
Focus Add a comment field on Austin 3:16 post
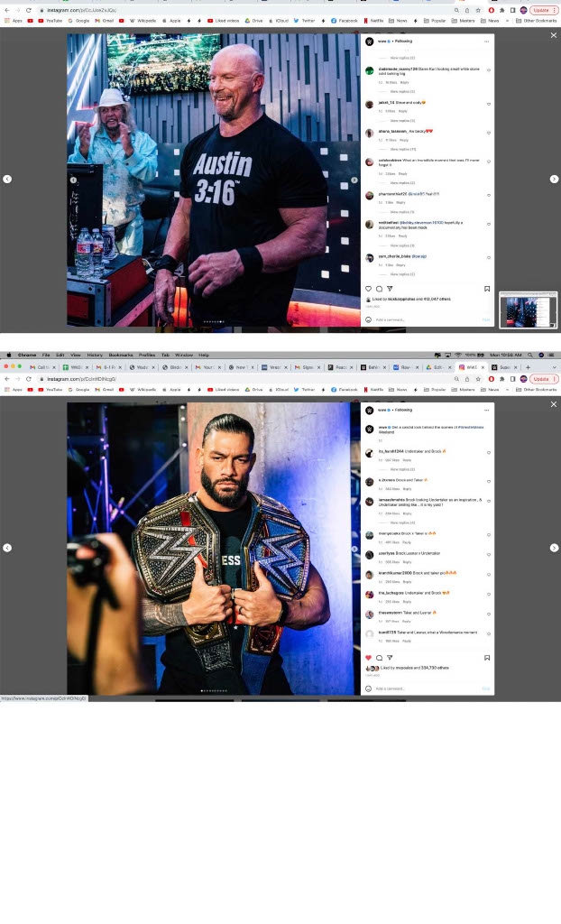point(428,320)
